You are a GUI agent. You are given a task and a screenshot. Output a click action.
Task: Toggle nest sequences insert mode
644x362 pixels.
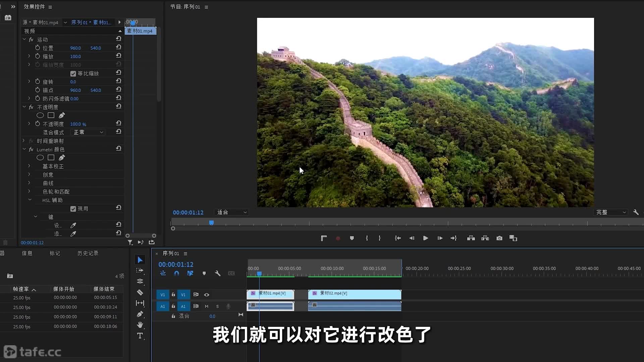163,274
